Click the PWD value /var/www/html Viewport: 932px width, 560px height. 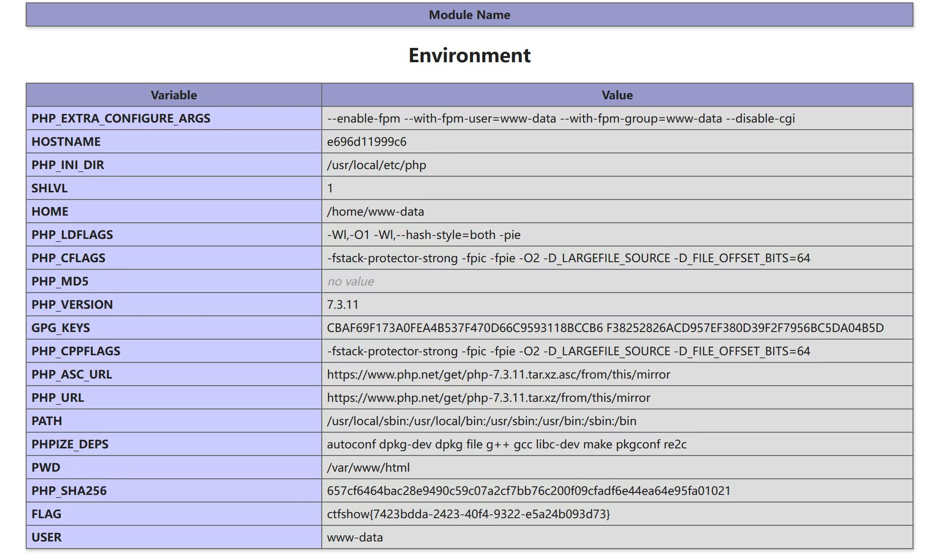click(368, 467)
